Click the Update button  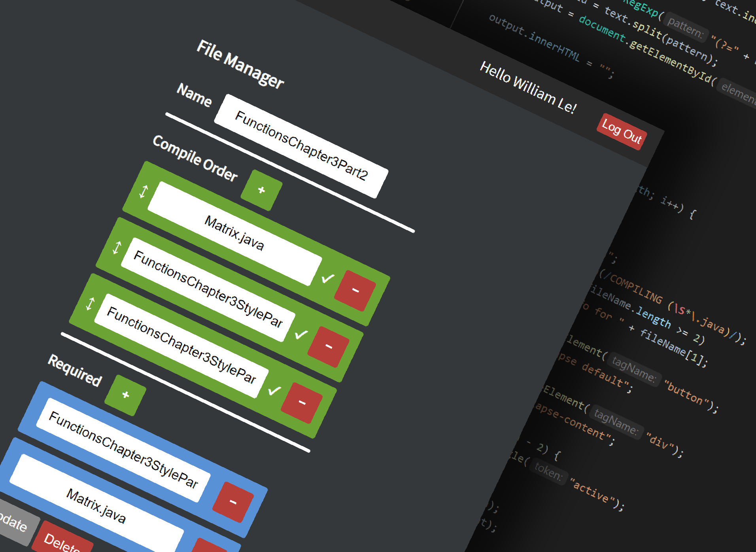tap(14, 526)
